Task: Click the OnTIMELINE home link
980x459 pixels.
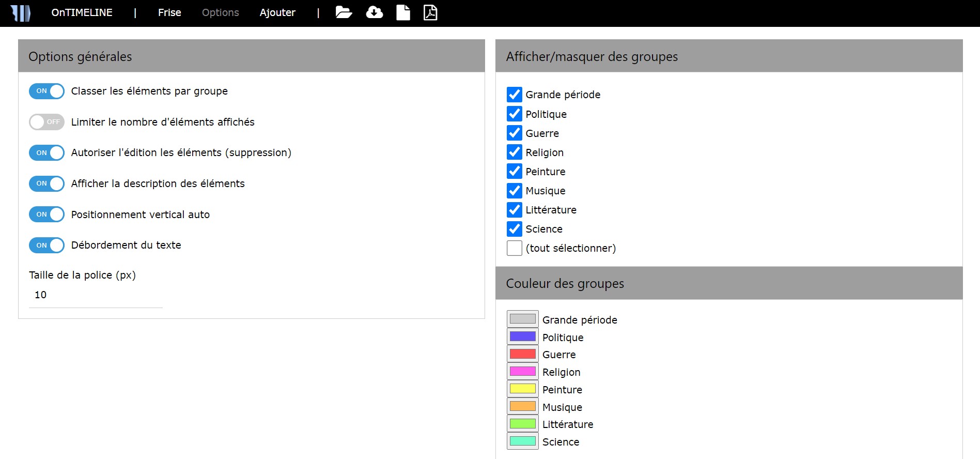Action: (x=82, y=12)
